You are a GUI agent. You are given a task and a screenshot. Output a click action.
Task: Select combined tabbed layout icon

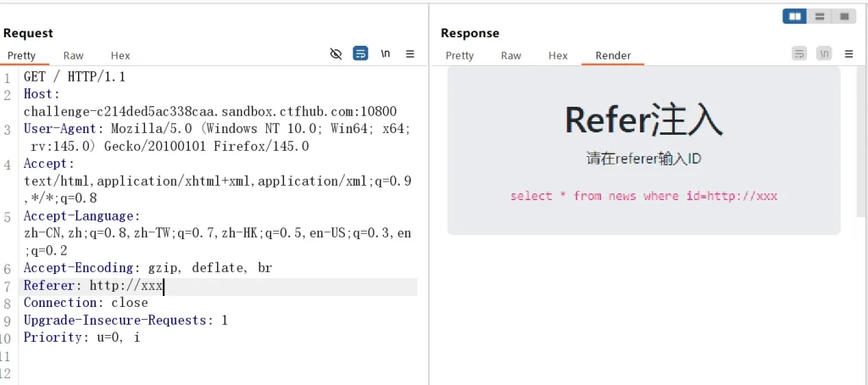843,16
